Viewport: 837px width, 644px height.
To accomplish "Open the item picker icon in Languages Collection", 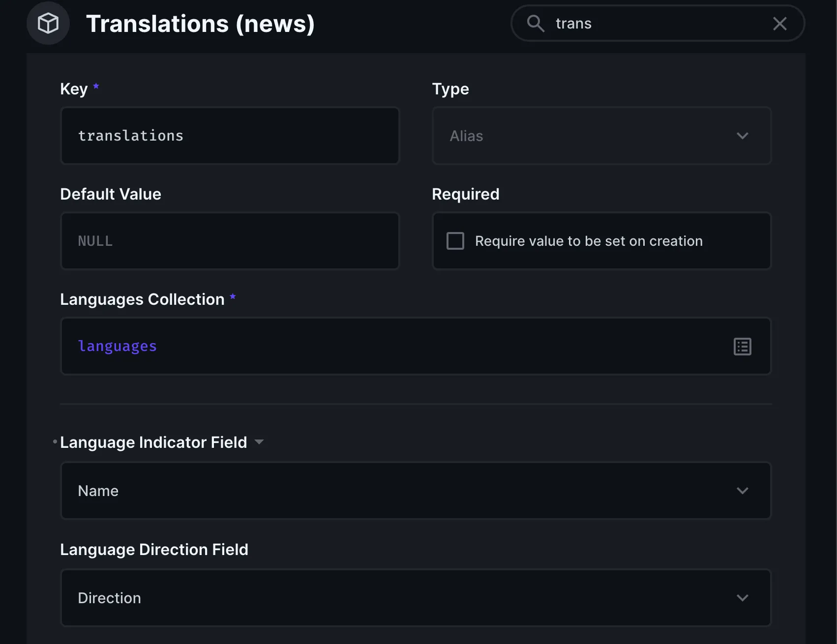I will tap(742, 346).
